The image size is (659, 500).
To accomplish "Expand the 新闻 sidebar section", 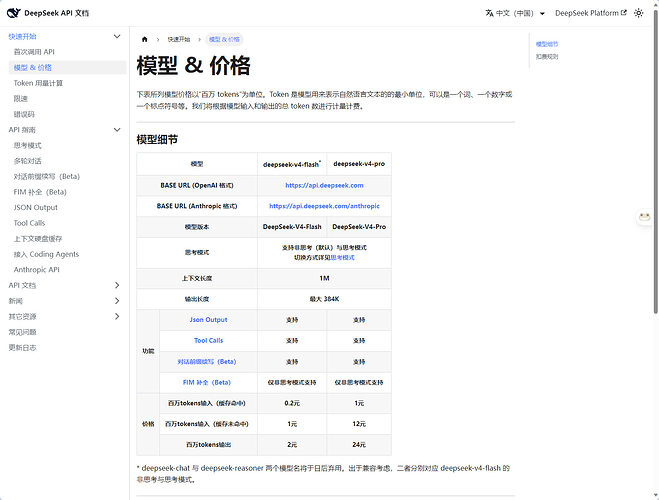I will [117, 301].
